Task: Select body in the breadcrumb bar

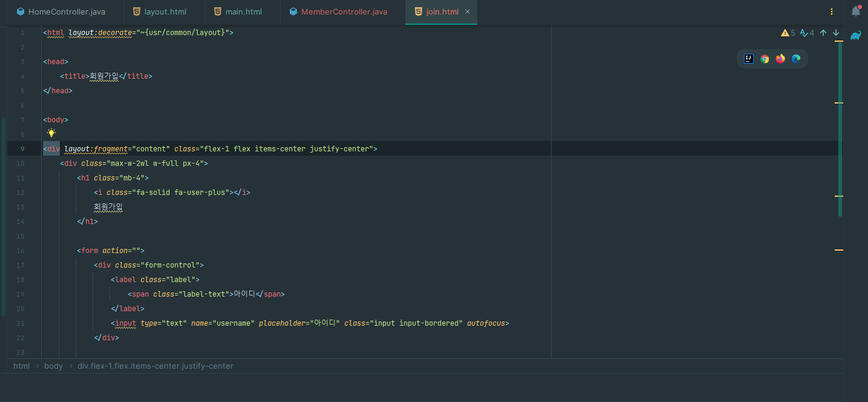Action: pyautogui.click(x=53, y=366)
